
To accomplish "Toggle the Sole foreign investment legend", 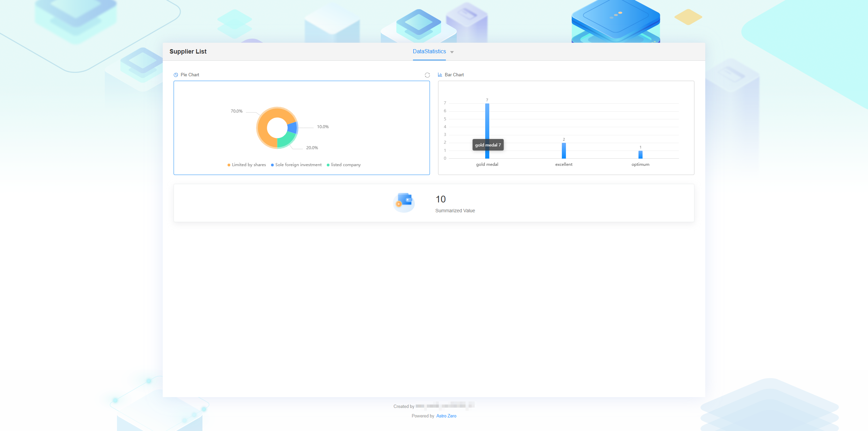I will [x=296, y=165].
